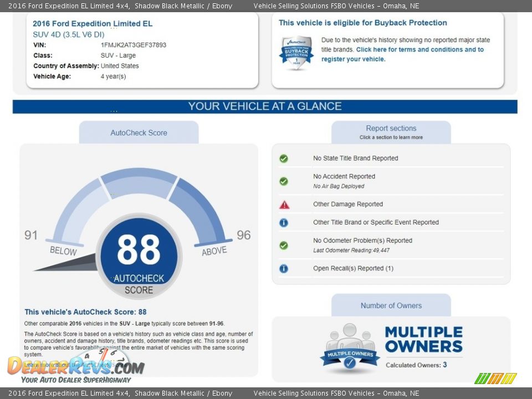Click green check beside No Odometer Problem
532x399 pixels.
284,245
